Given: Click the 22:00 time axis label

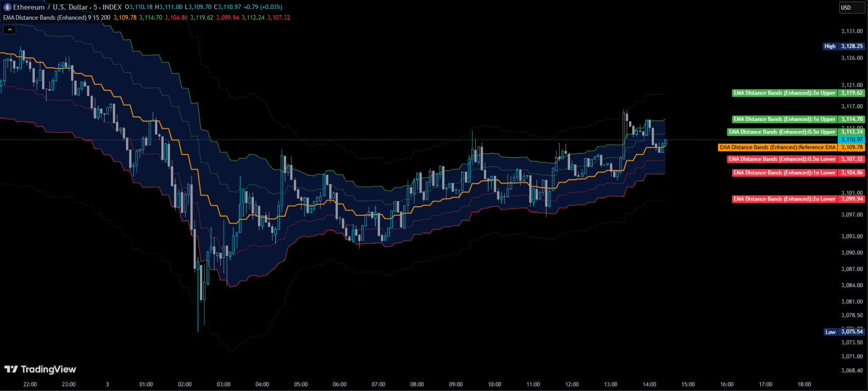Looking at the screenshot, I should (x=30, y=384).
